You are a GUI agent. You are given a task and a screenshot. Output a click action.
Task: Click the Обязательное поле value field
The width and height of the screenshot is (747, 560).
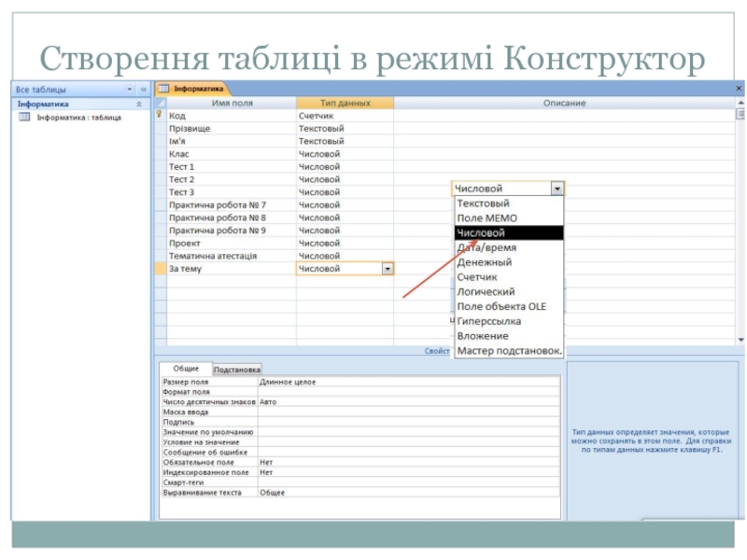[x=407, y=462]
